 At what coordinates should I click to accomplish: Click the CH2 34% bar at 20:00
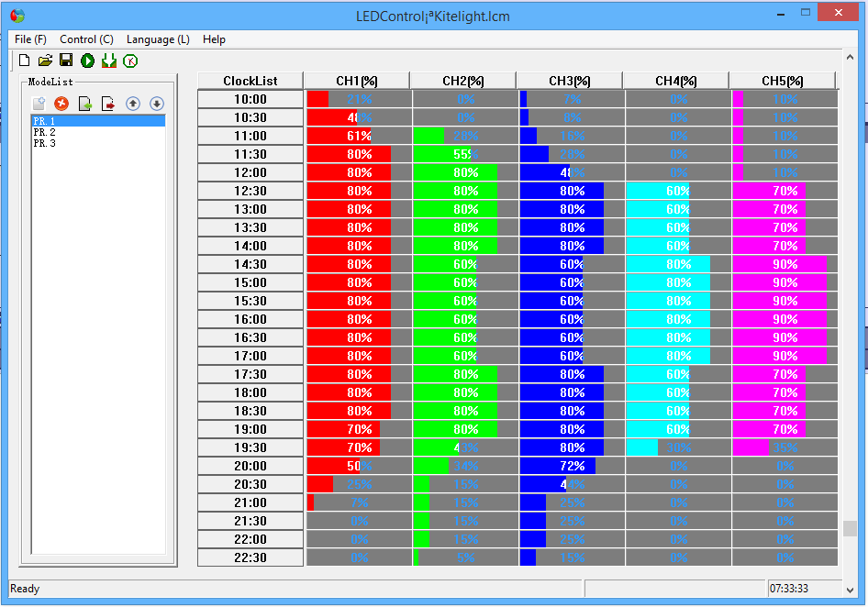pos(465,466)
